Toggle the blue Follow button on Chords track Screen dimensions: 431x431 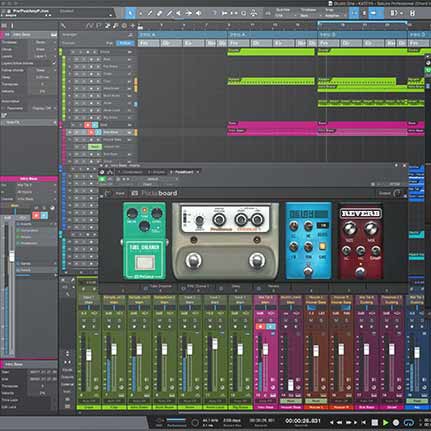pyautogui.click(x=125, y=43)
